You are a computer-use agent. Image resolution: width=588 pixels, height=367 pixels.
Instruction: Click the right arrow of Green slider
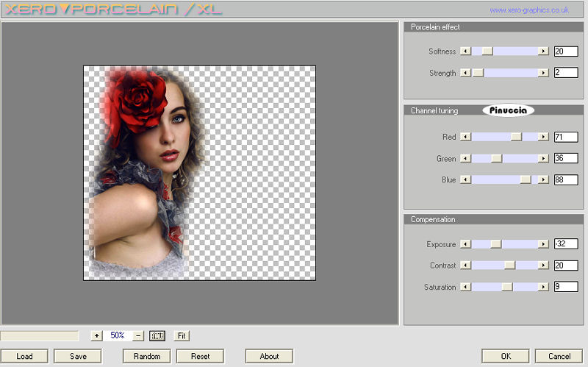click(x=543, y=159)
